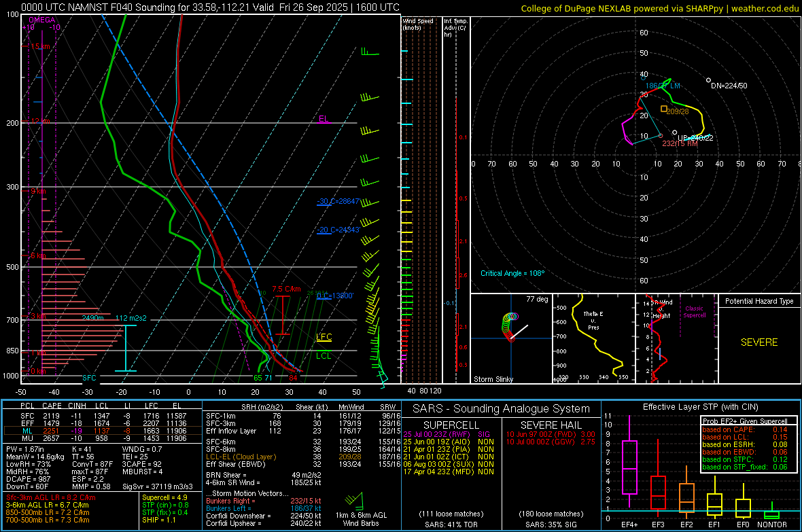Click the Sfc-3km AGL LR = 8.2 C/km line
802x532 pixels.
51,497
